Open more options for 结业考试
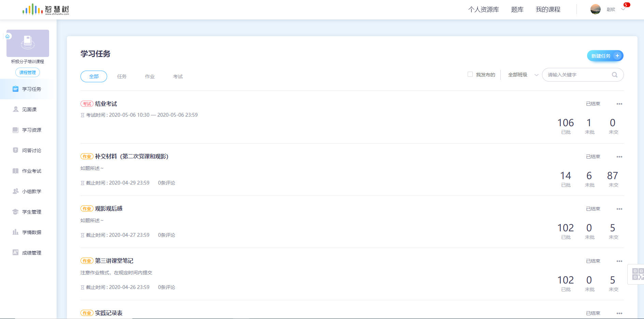This screenshot has width=644, height=319. (619, 104)
